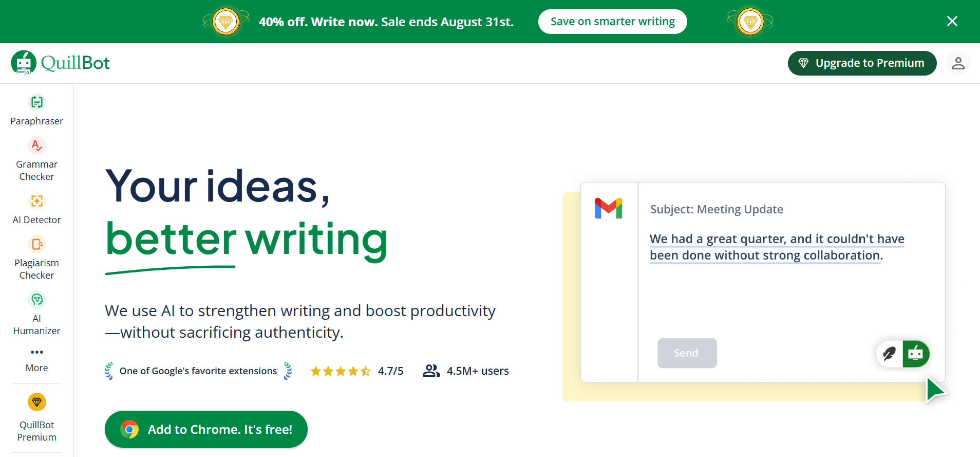Click the quill feather icon in email demo
This screenshot has width=980, height=457.
tap(889, 354)
